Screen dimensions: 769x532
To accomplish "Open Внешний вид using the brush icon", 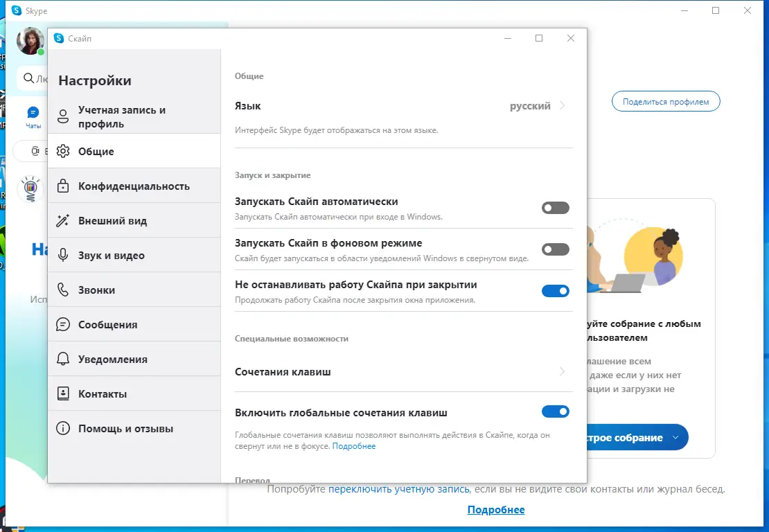I will pyautogui.click(x=64, y=220).
